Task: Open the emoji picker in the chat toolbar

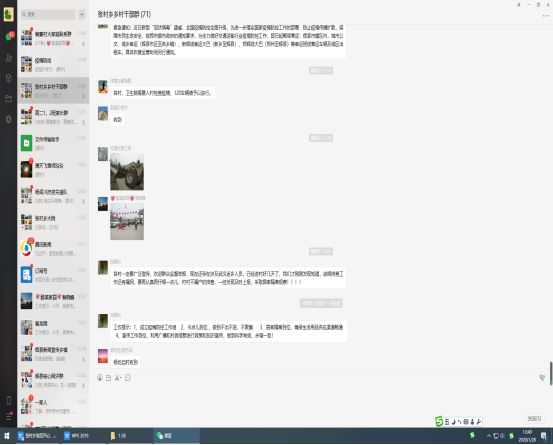Action: 100,378
